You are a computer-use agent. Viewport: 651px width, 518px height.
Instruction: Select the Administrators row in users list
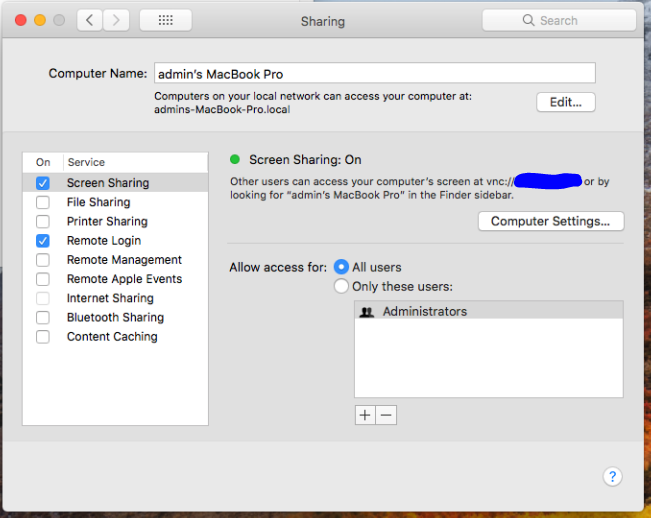(489, 311)
